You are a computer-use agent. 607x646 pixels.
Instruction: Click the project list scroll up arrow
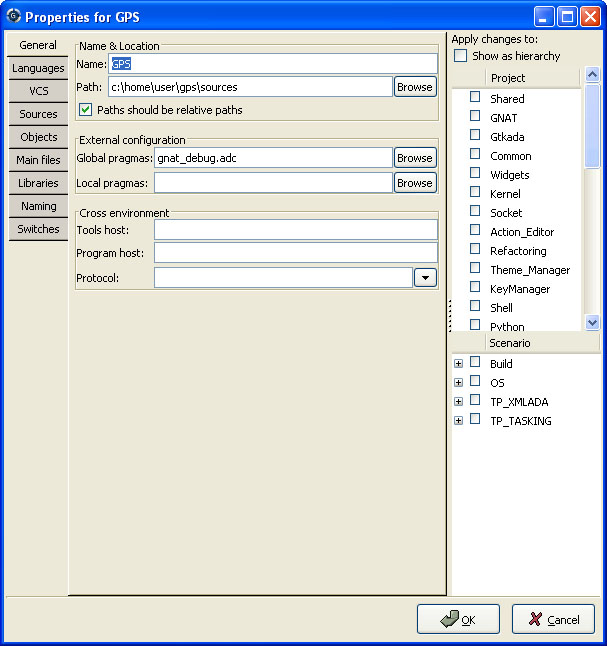592,75
